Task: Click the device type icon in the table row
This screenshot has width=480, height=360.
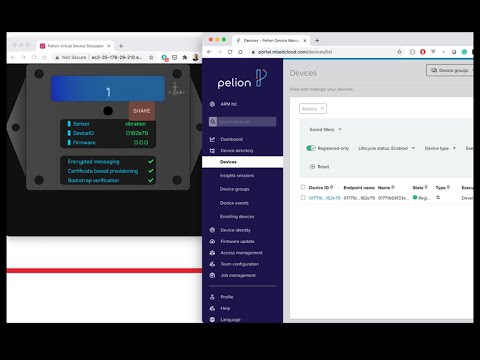Action: click(438, 198)
